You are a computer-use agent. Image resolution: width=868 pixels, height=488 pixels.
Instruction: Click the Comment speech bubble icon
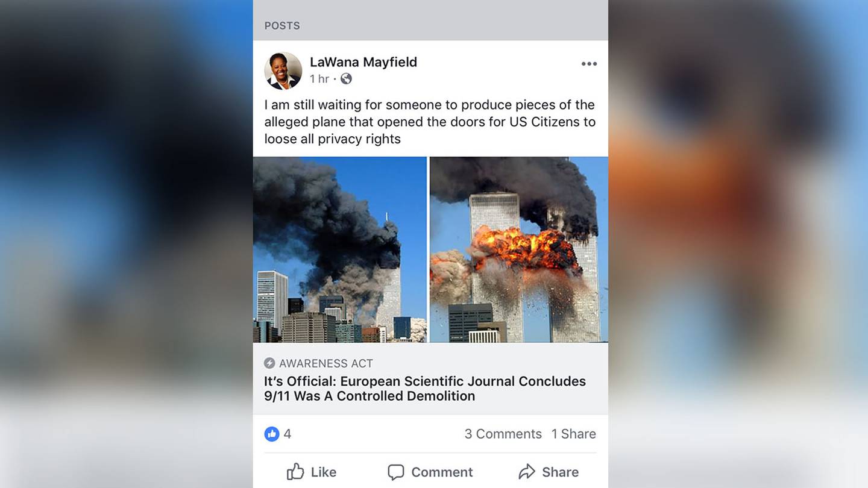(x=395, y=472)
